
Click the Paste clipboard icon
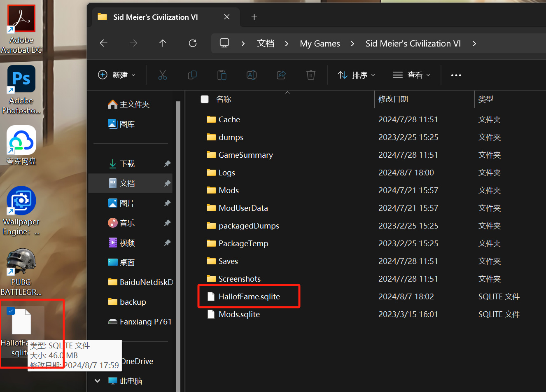point(222,75)
